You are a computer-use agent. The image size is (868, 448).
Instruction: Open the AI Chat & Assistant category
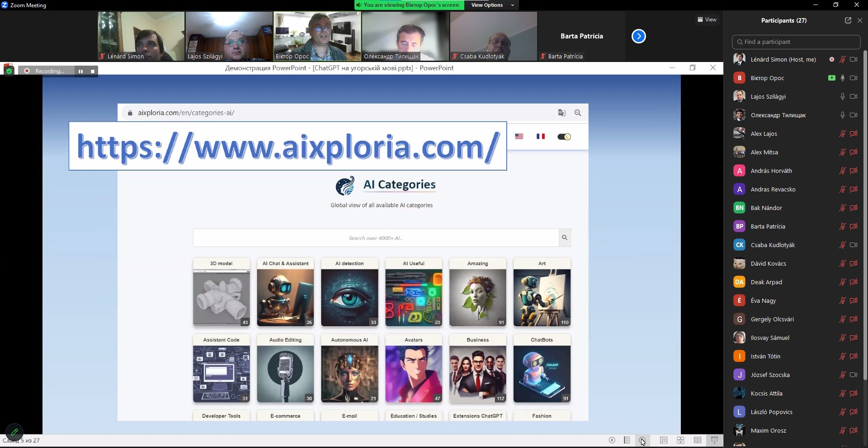tap(285, 292)
